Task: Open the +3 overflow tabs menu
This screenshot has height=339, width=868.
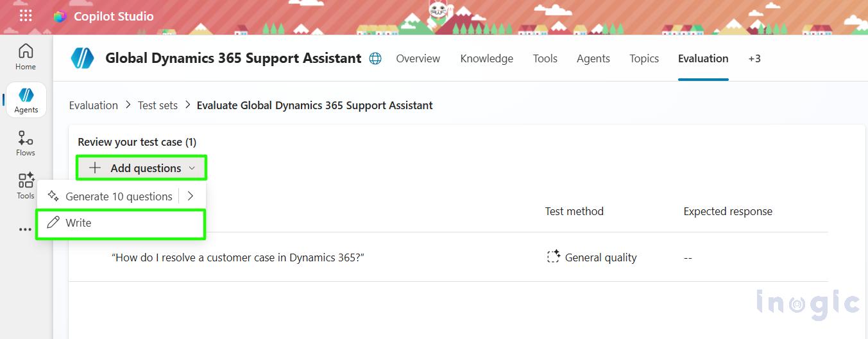Action: (754, 58)
